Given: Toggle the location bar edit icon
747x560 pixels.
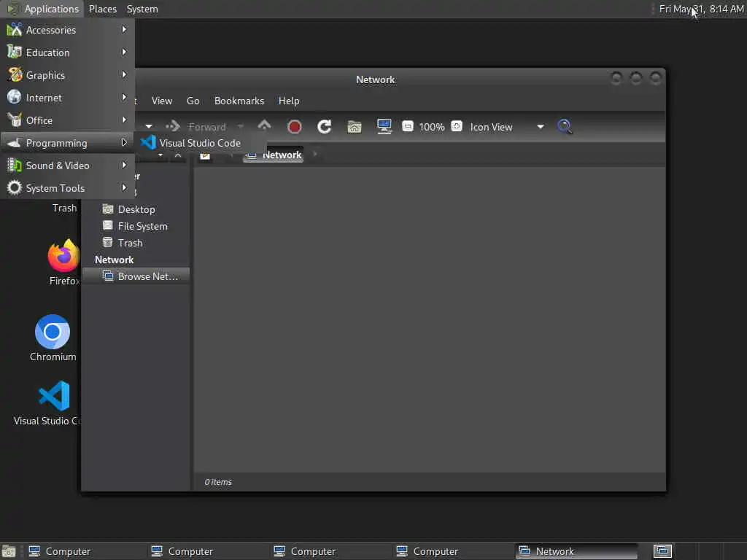Looking at the screenshot, I should tap(205, 156).
